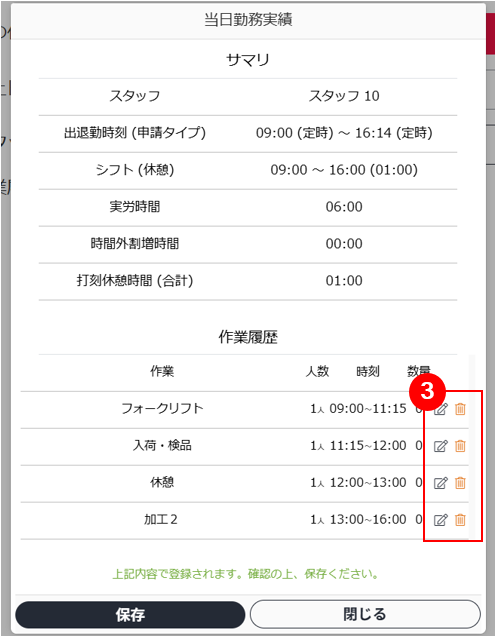
Task: Click the 実労時間 label
Action: 135,207
